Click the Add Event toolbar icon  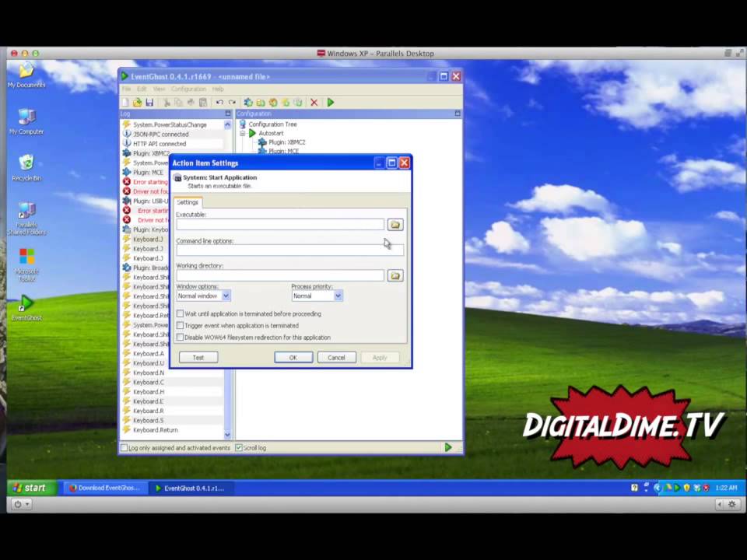click(286, 103)
